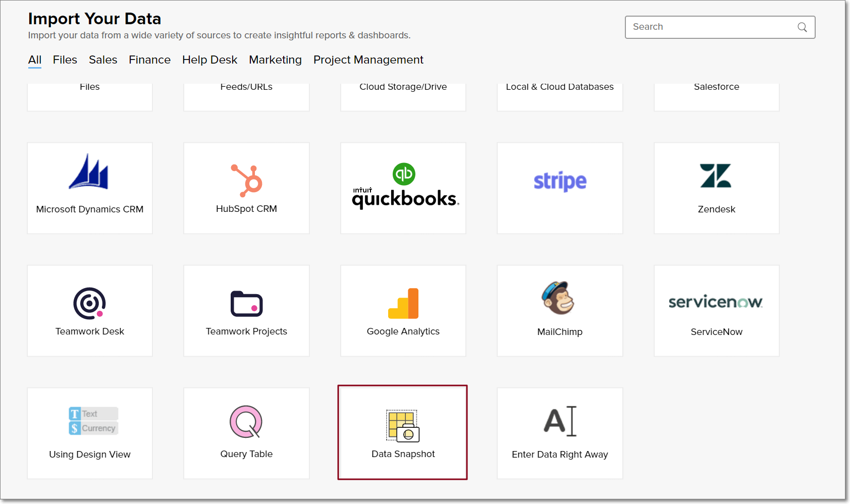850x504 pixels.
Task: Focus the Search input field
Action: (x=720, y=27)
